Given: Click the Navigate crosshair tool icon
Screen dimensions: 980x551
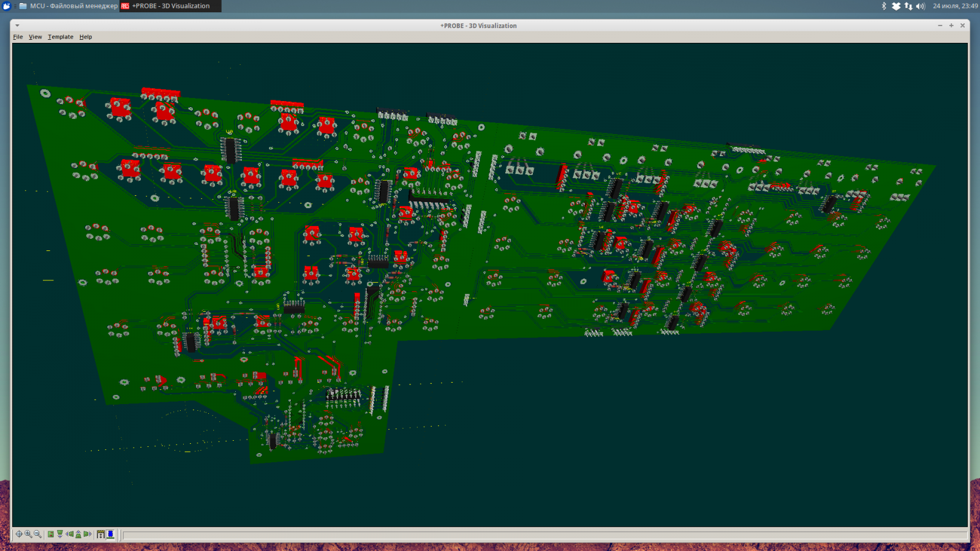Looking at the screenshot, I should click(19, 534).
